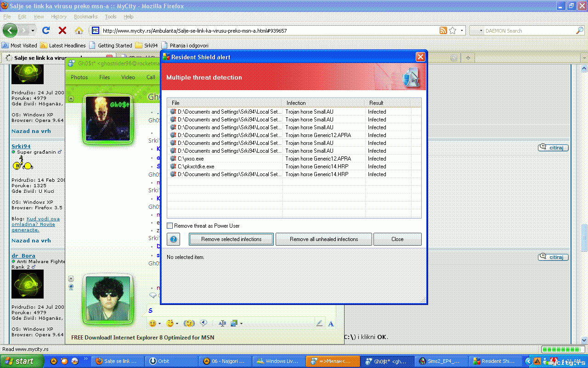The width and height of the screenshot is (588, 368).
Task: Open Orbit downloader taskbar item
Action: coord(171,361)
